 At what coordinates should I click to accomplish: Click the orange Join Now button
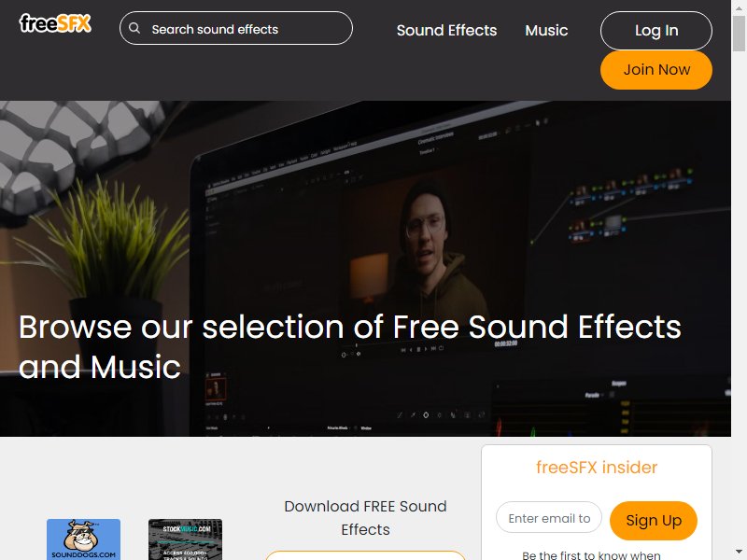(656, 70)
